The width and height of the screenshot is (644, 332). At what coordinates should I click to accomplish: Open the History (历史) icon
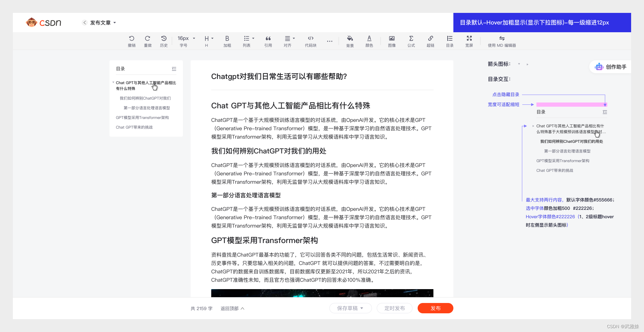(164, 38)
